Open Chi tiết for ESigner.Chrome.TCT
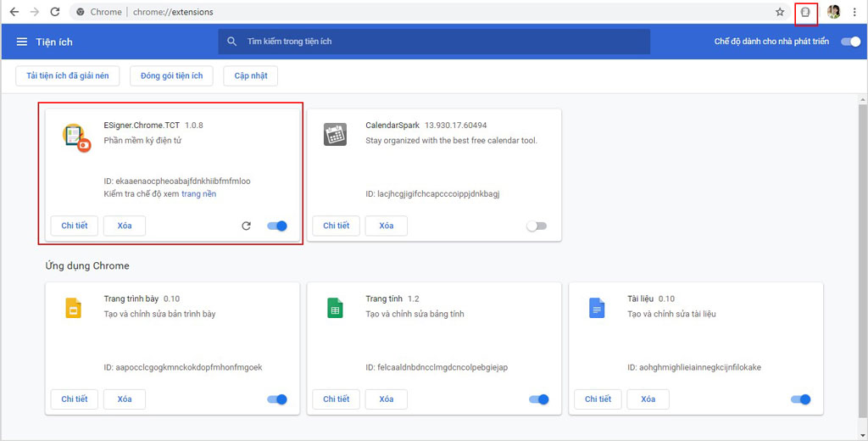 click(75, 226)
